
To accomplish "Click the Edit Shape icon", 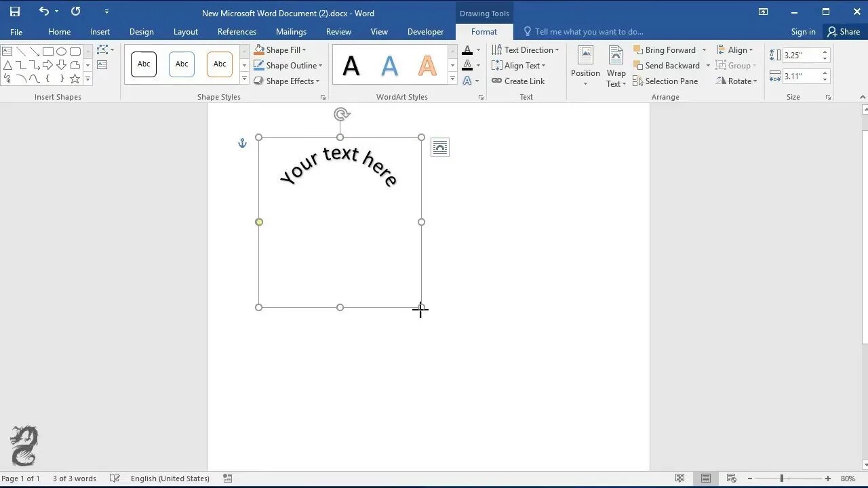I will (104, 49).
